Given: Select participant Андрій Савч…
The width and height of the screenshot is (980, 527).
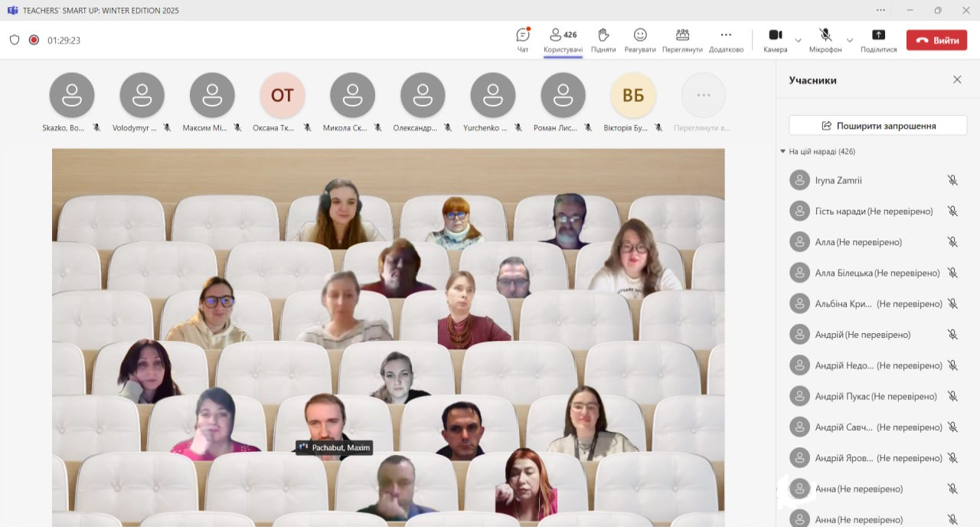Looking at the screenshot, I should pos(874,427).
